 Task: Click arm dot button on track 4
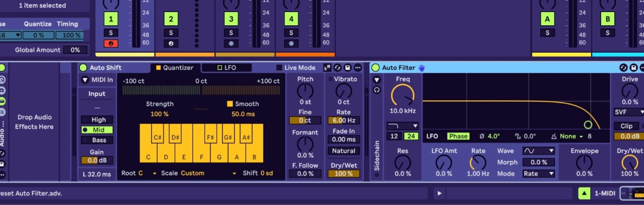click(291, 43)
